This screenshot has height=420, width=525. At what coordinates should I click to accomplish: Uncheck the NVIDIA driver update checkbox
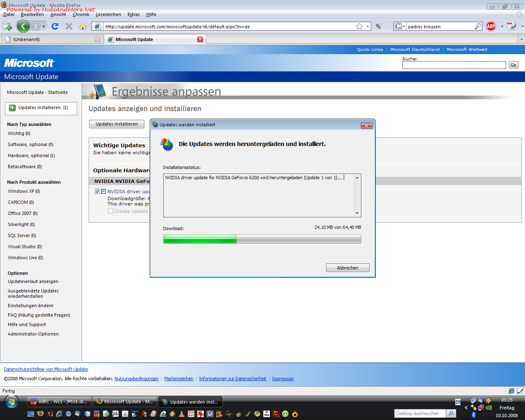(97, 191)
